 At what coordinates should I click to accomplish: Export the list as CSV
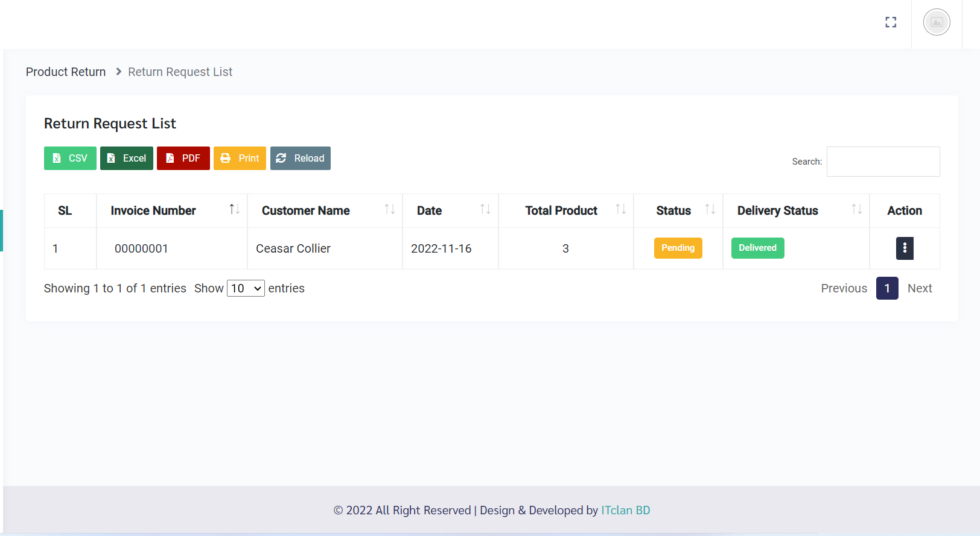(x=70, y=159)
